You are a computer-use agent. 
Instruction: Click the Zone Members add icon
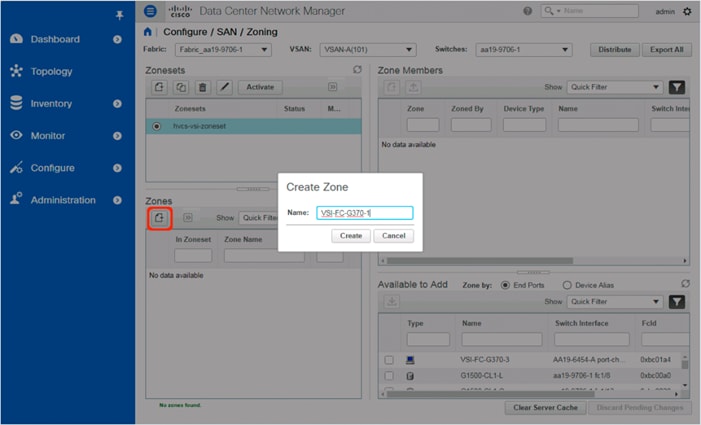coord(392,87)
